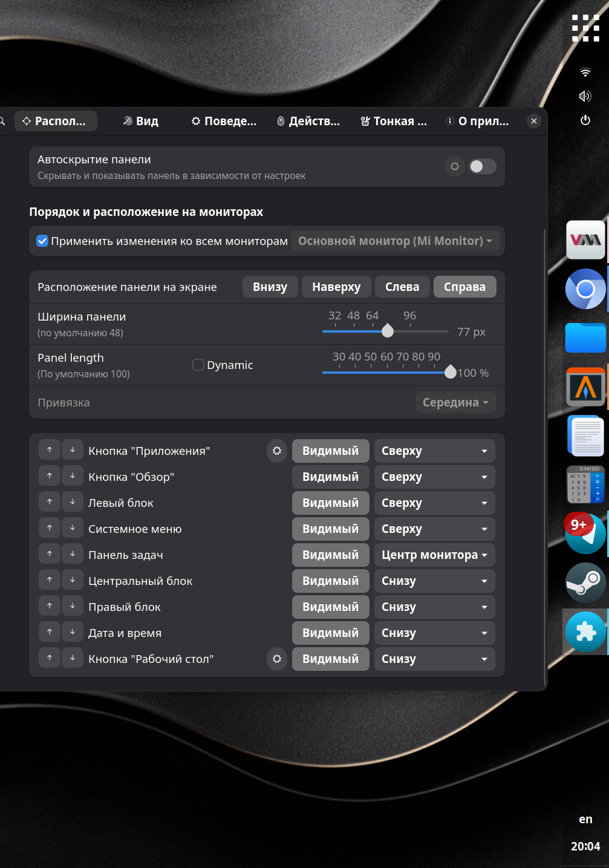
Task: Set panel position to Справа
Action: point(464,287)
